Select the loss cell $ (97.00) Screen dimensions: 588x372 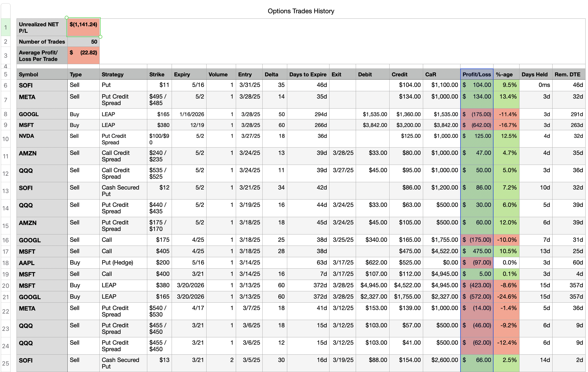(x=477, y=263)
